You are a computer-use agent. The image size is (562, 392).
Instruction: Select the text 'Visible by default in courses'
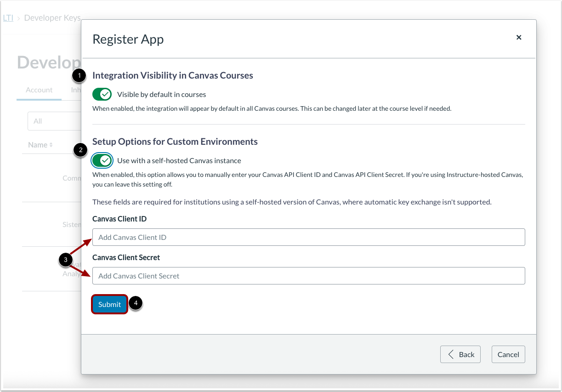click(162, 95)
